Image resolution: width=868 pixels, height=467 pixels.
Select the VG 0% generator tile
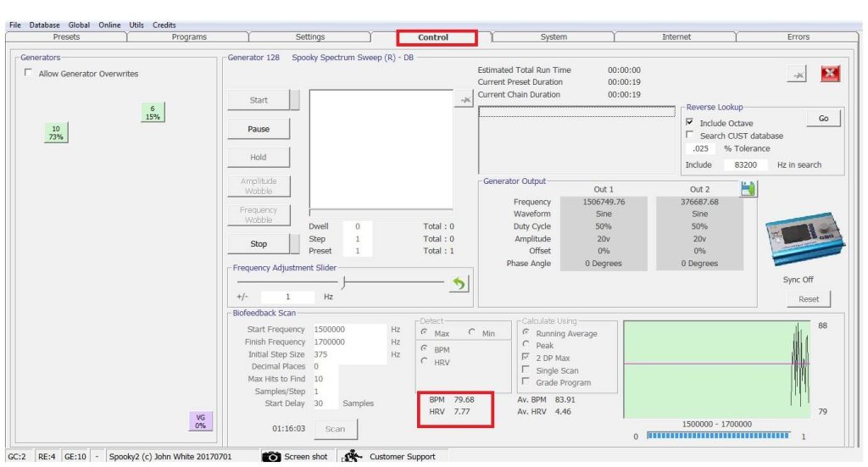tap(200, 421)
